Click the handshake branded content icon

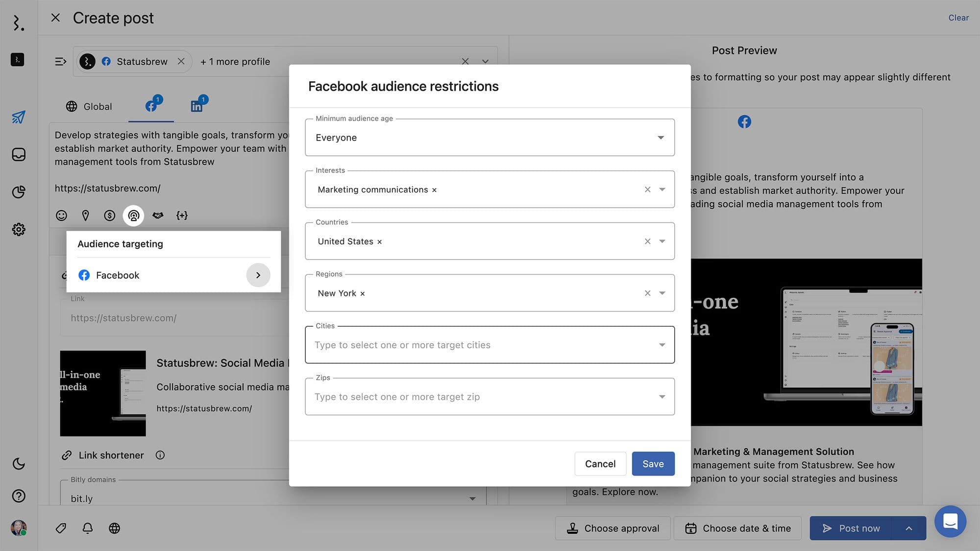(x=158, y=216)
